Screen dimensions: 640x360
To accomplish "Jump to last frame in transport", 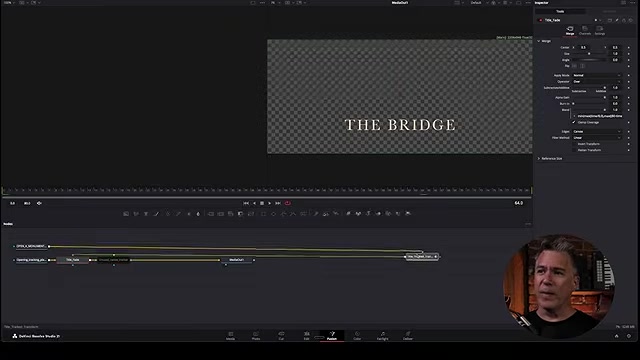I will click(x=278, y=203).
